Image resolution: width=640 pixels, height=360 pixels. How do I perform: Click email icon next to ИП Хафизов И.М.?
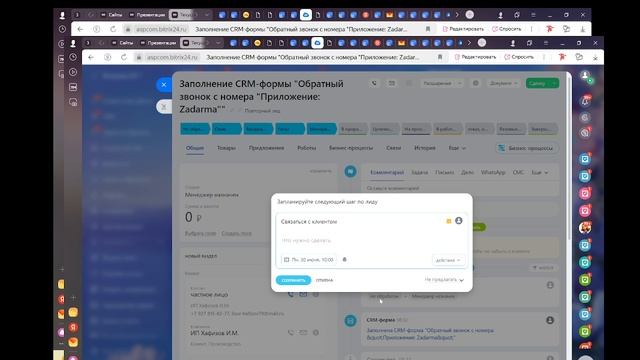[303, 333]
